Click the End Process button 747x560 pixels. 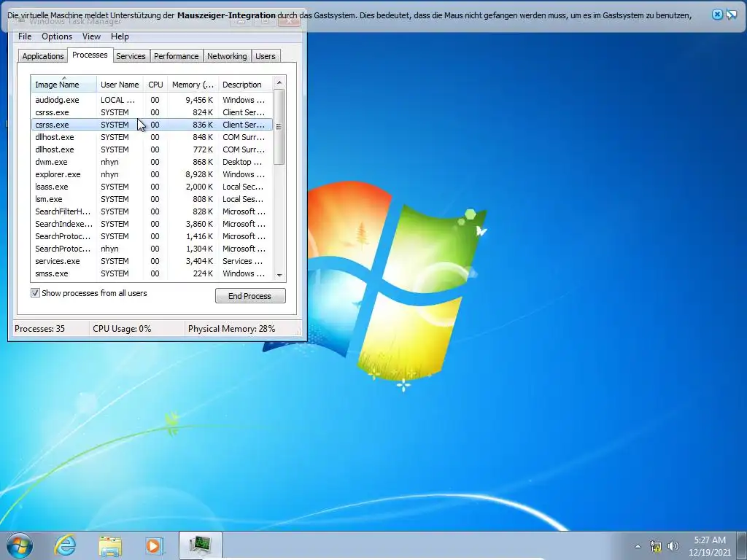(x=250, y=296)
